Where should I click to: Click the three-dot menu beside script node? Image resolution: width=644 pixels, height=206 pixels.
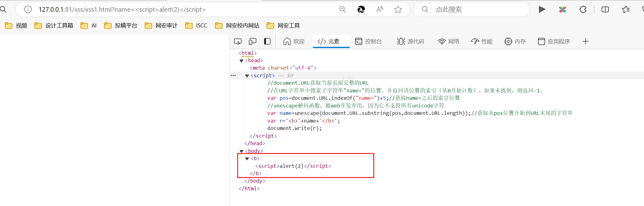pos(233,76)
